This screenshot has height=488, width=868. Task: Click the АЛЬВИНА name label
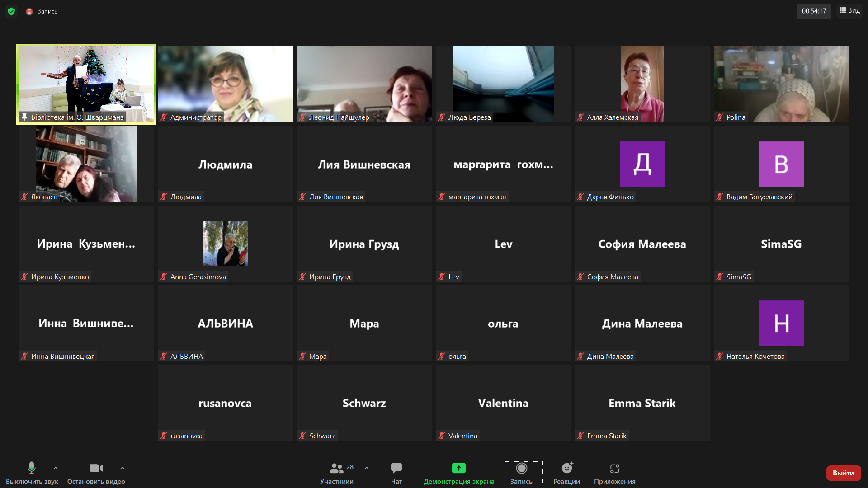pos(187,356)
